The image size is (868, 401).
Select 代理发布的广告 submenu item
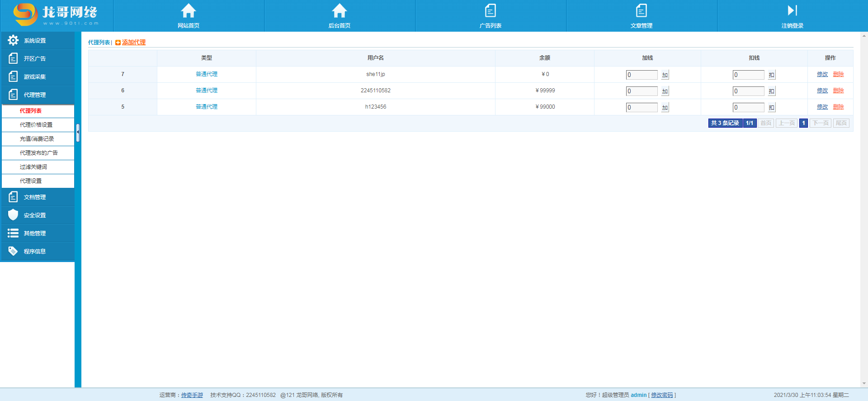coord(38,153)
